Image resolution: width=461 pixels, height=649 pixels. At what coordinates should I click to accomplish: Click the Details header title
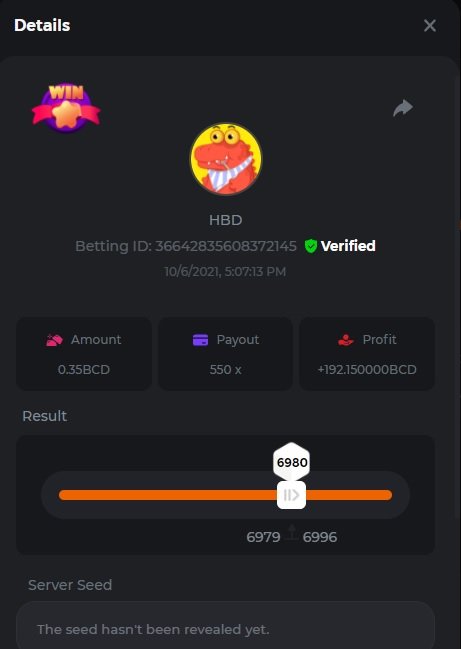click(x=42, y=25)
